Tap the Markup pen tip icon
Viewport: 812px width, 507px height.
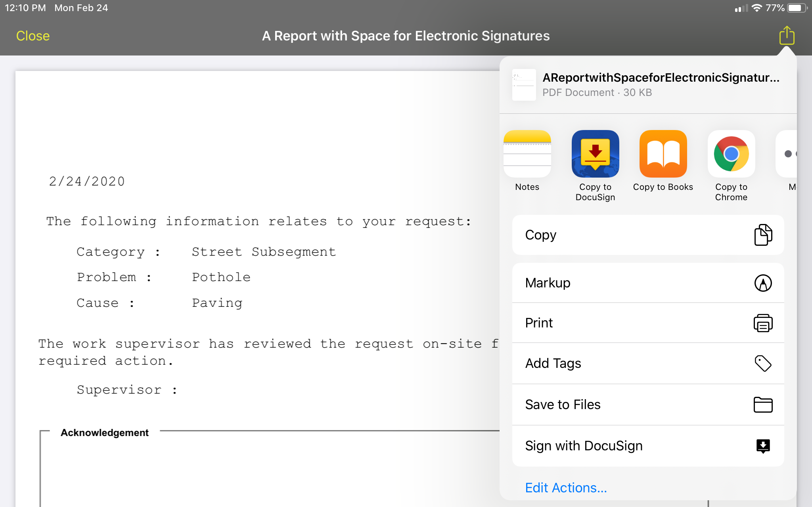pos(763,283)
